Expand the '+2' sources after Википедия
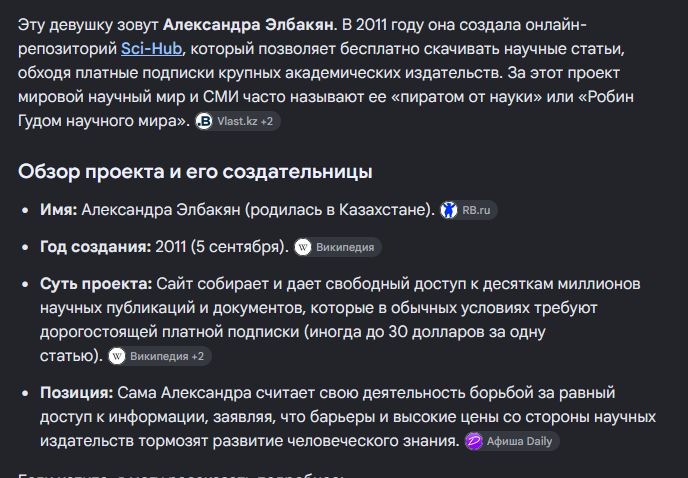 click(197, 356)
